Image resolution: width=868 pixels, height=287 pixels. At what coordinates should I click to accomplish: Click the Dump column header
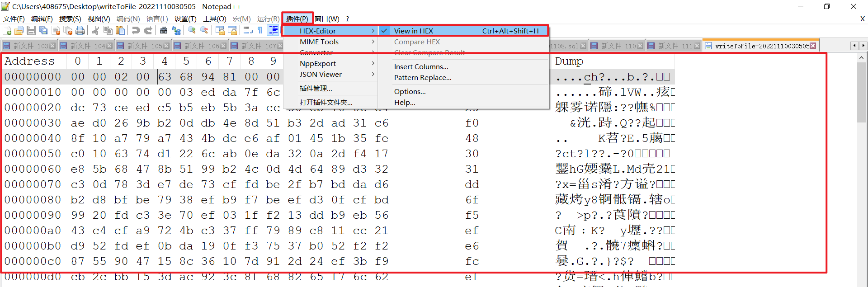(x=569, y=61)
